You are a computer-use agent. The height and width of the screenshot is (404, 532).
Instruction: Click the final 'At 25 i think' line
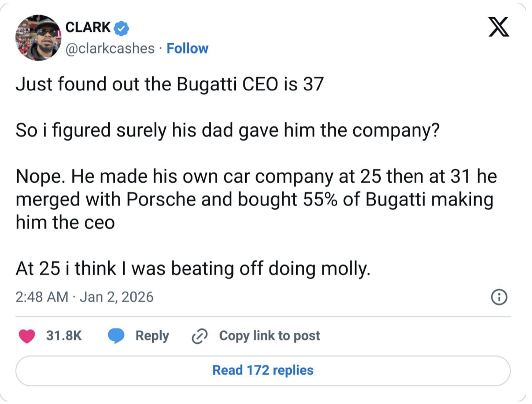[193, 268]
